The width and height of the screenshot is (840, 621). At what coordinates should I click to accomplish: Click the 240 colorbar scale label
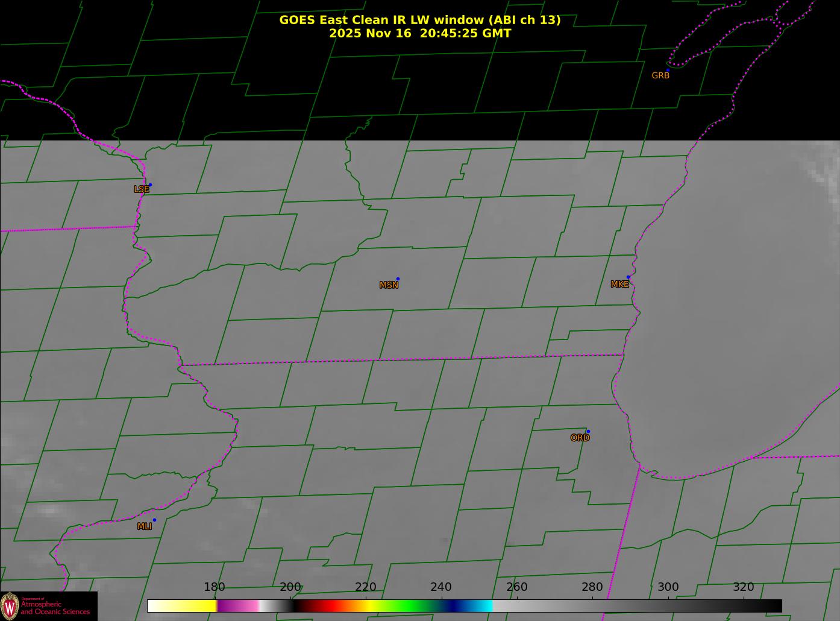[441, 587]
